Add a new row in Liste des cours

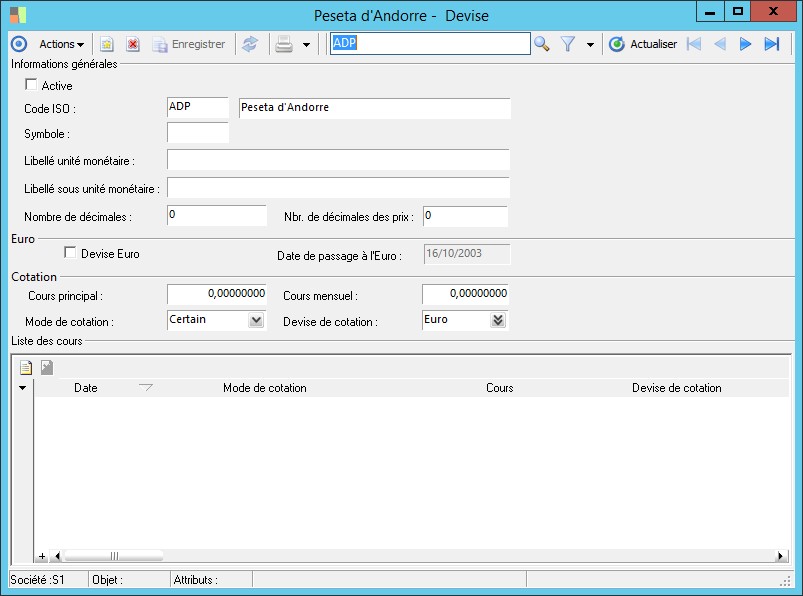tap(26, 368)
